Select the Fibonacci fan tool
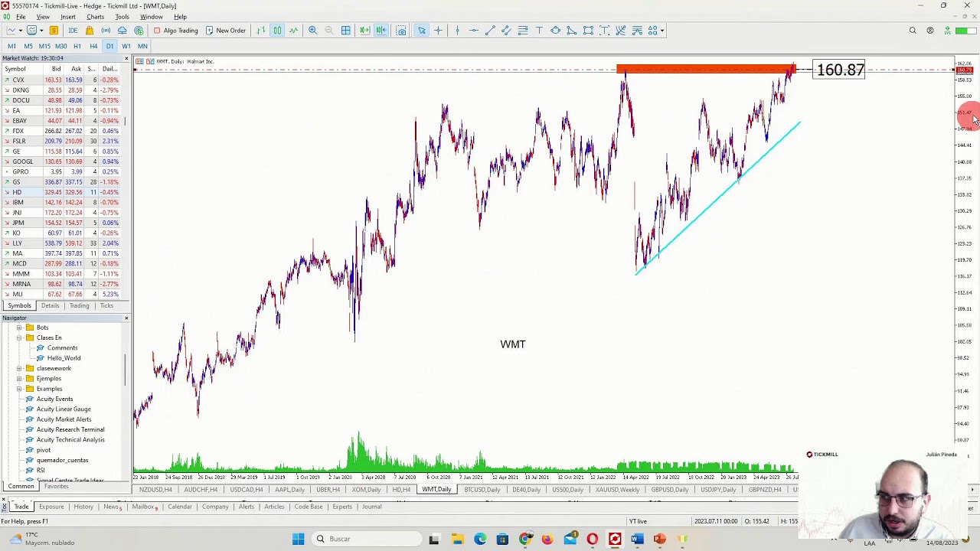This screenshot has height=551, width=980. (621, 31)
